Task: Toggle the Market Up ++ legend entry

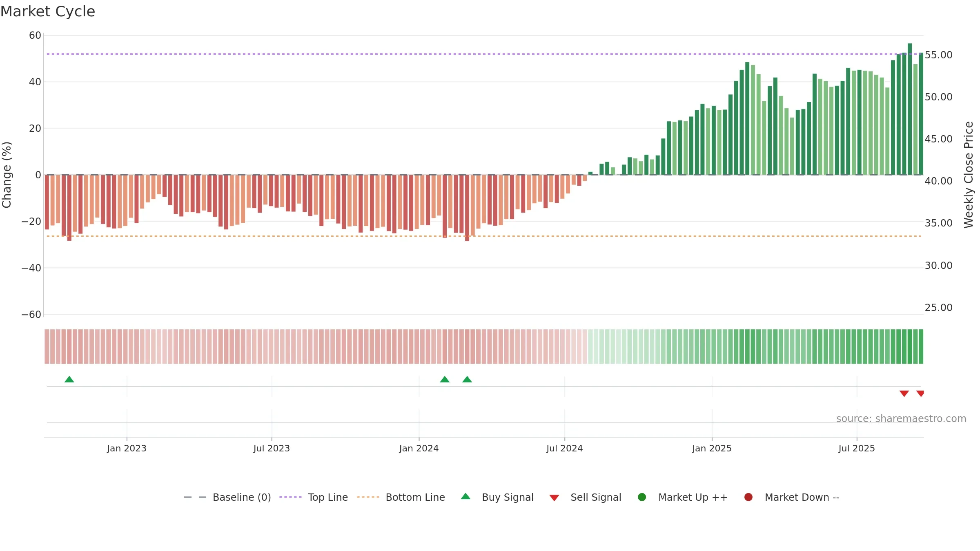Action: tap(682, 497)
